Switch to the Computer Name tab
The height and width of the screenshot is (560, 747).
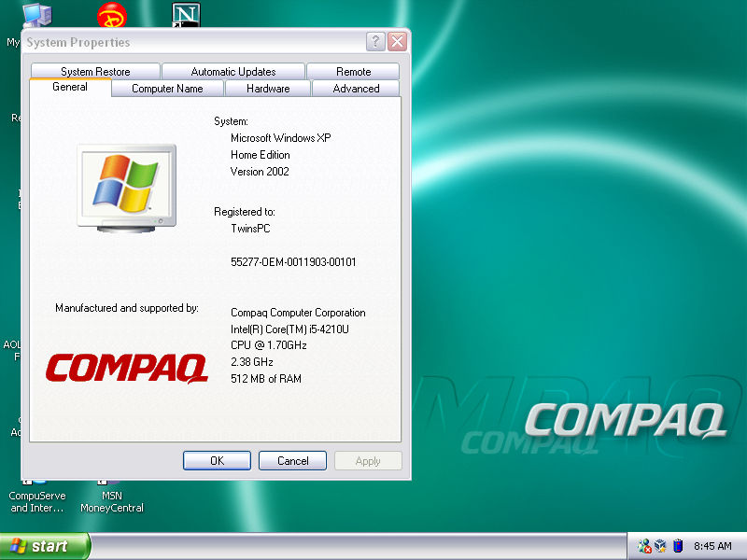(167, 88)
